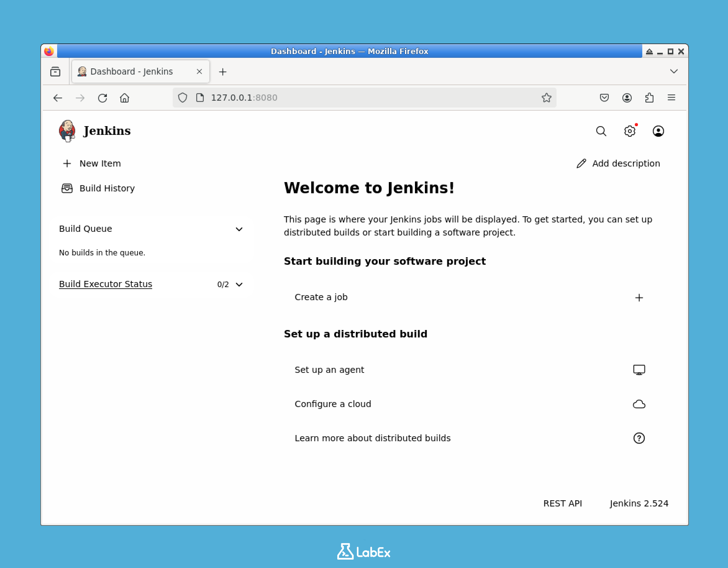Collapse the Build Executor Status section
This screenshot has height=568, width=728.
239,285
